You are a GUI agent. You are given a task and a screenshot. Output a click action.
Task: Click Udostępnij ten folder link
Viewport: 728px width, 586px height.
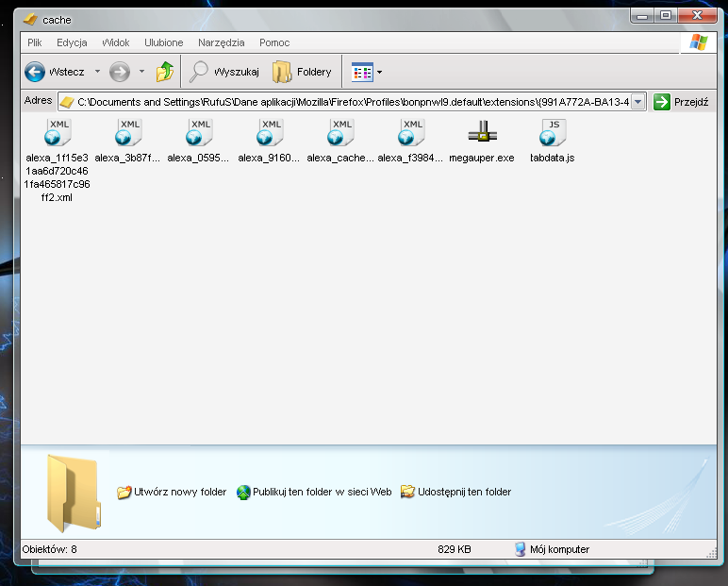tap(456, 492)
